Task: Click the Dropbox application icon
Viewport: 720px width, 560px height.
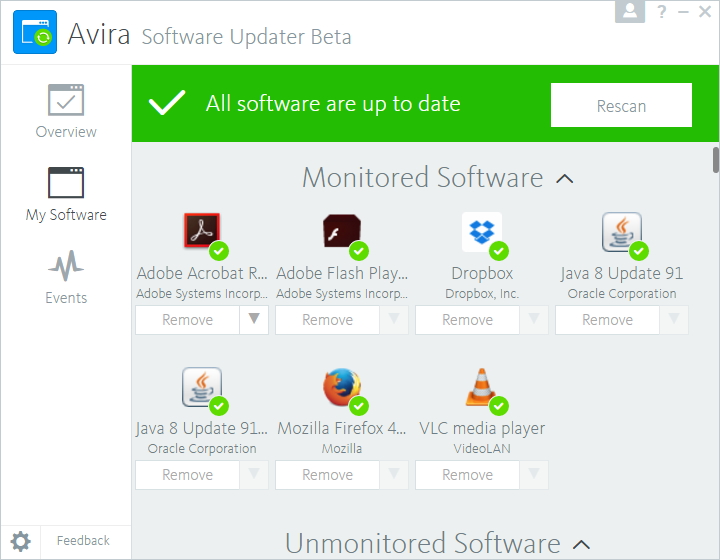Action: tap(482, 231)
